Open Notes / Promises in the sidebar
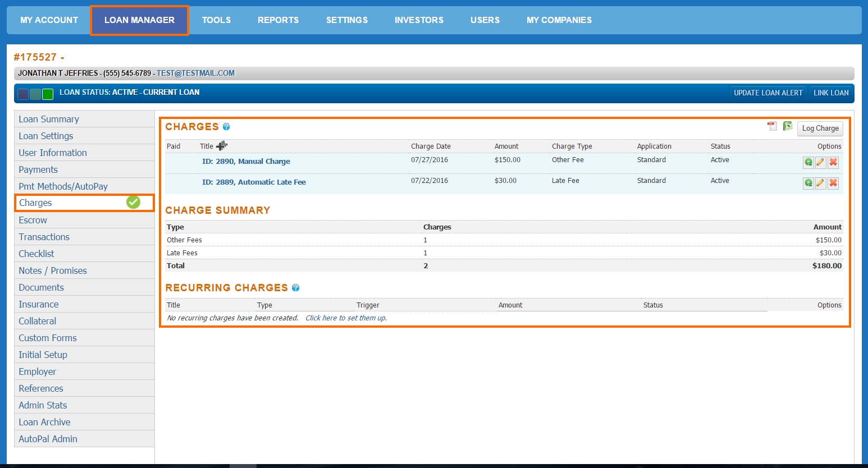The image size is (868, 468). click(x=84, y=270)
